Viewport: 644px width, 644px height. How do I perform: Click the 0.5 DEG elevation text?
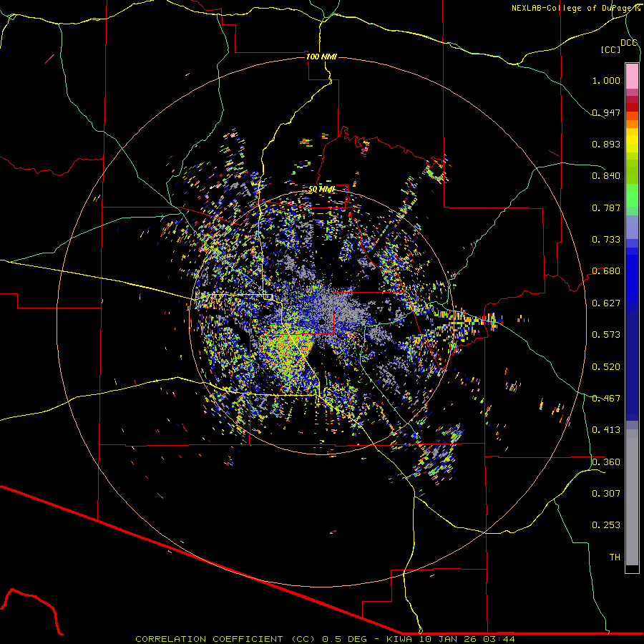[344, 639]
